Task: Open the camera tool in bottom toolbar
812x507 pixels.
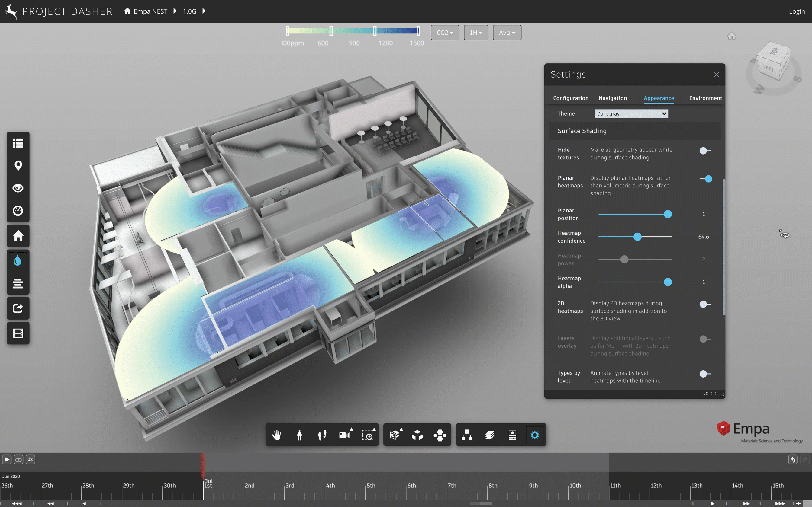Action: [345, 435]
